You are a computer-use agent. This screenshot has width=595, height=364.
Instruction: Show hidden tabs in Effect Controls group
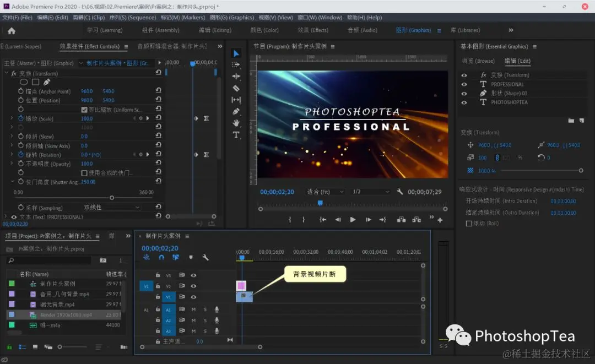pos(220,46)
